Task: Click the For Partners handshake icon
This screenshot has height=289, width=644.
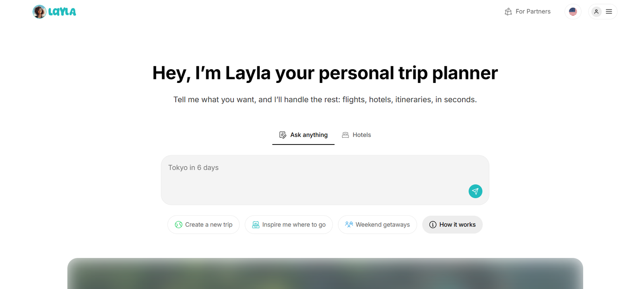Action: (508, 12)
